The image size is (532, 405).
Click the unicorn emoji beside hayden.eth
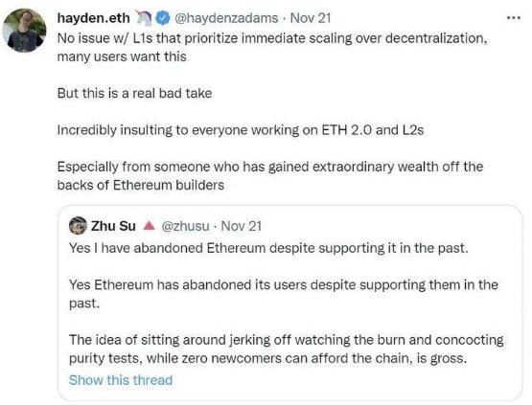click(x=144, y=18)
